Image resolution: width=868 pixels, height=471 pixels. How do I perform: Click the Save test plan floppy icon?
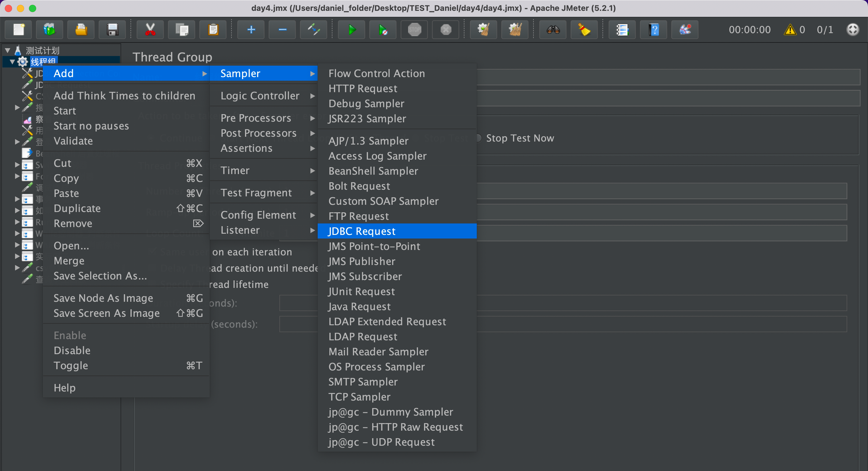pos(112,30)
